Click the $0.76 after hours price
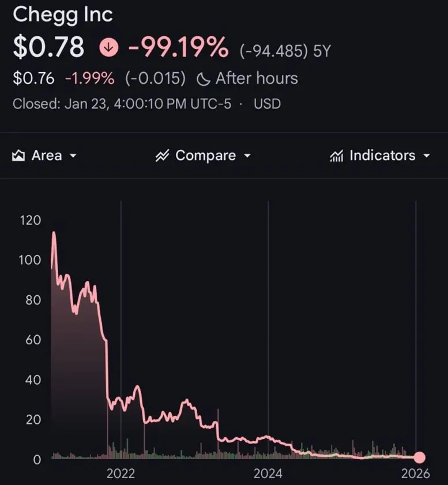448x485 pixels. (x=33, y=78)
